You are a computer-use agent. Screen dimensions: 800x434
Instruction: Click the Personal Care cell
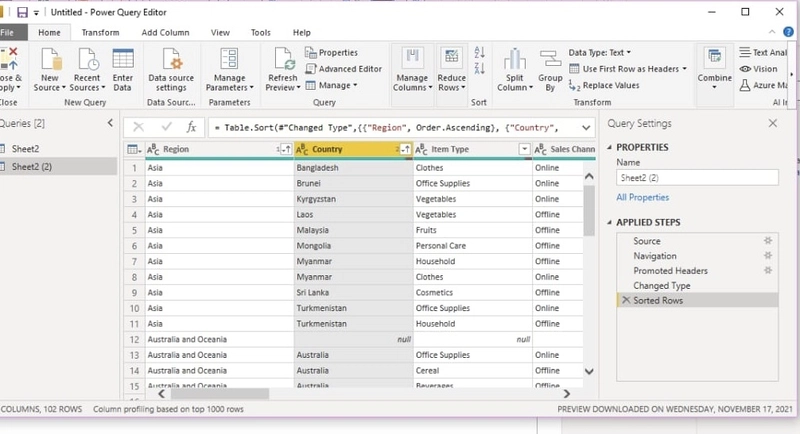[472, 246]
